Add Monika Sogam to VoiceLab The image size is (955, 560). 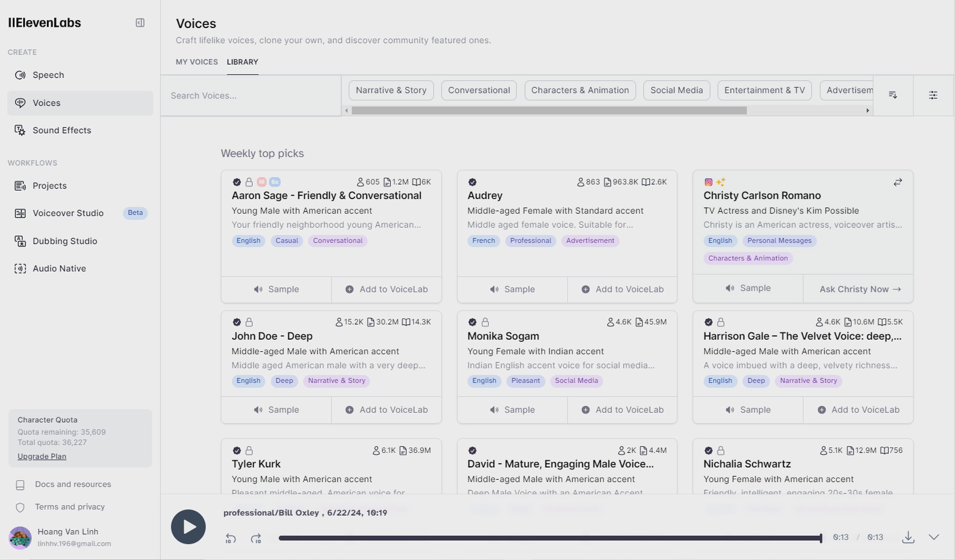point(622,410)
